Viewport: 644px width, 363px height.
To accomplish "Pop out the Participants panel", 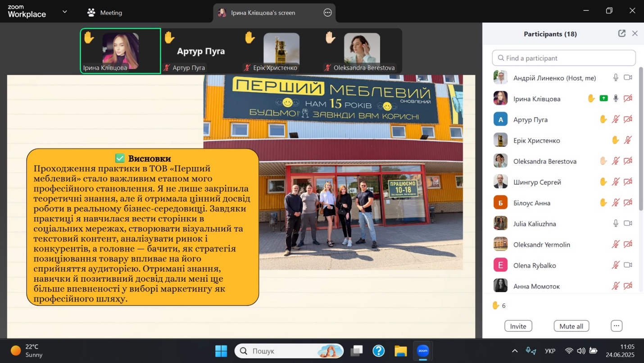I will tap(622, 33).
